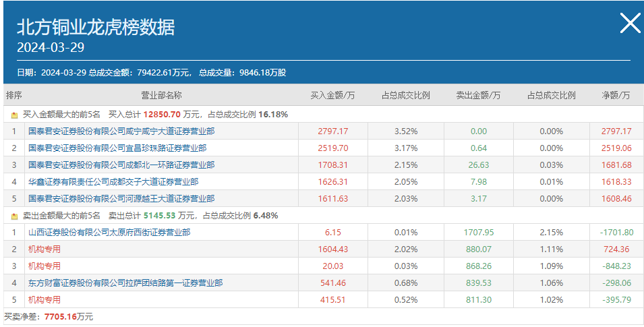Open 国泰君安证券河源越王大道证券营业部 link
Image resolution: width=644 pixels, height=327 pixels.
[x=121, y=199]
